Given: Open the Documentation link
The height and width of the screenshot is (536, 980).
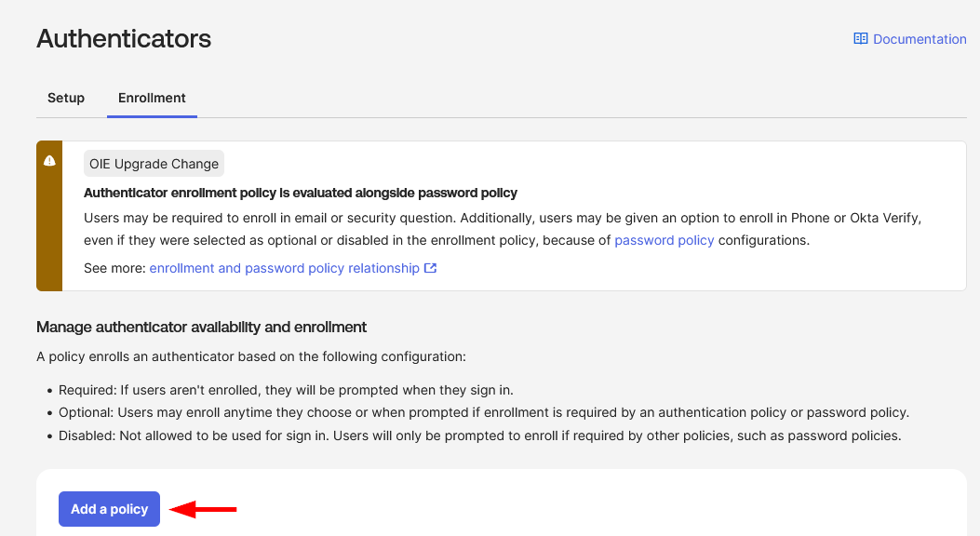Looking at the screenshot, I should point(920,39).
